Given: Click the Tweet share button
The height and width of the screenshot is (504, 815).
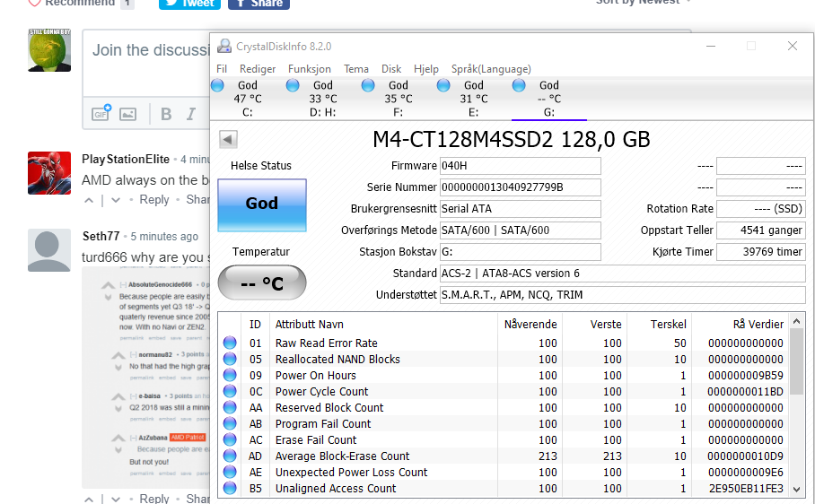Looking at the screenshot, I should (x=188, y=4).
